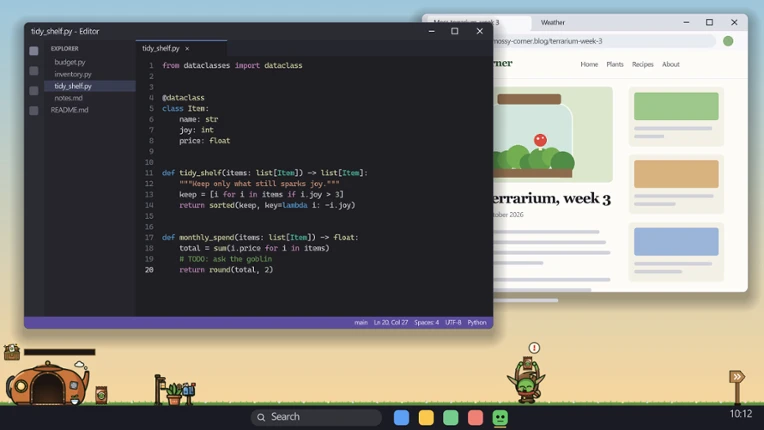Image resolution: width=764 pixels, height=430 pixels.
Task: Open the Home link on the blog
Action: click(x=589, y=64)
